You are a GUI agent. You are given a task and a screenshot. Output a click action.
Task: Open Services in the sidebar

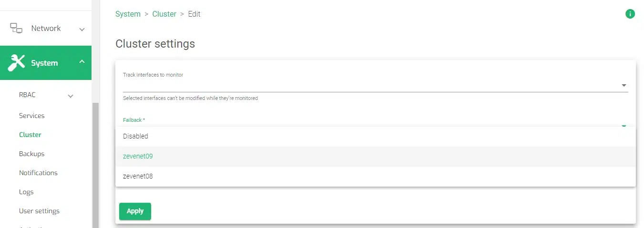[31, 116]
